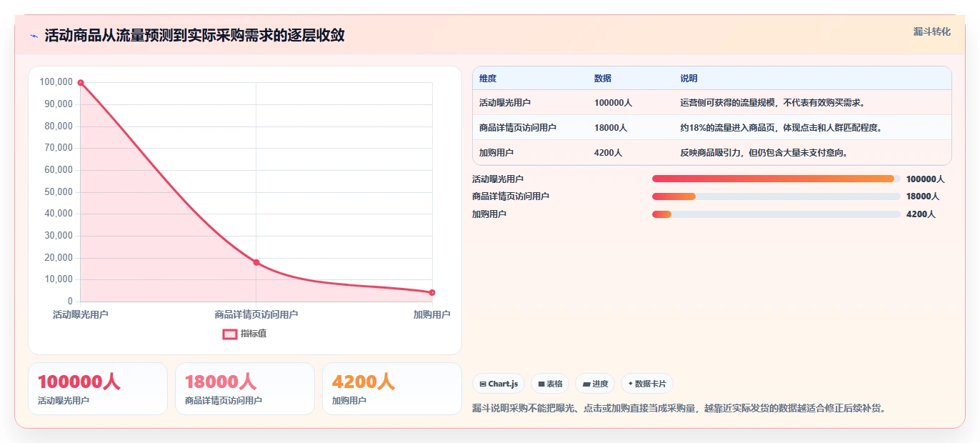Click the 商品详情页访问用户 table cell

coord(518,128)
